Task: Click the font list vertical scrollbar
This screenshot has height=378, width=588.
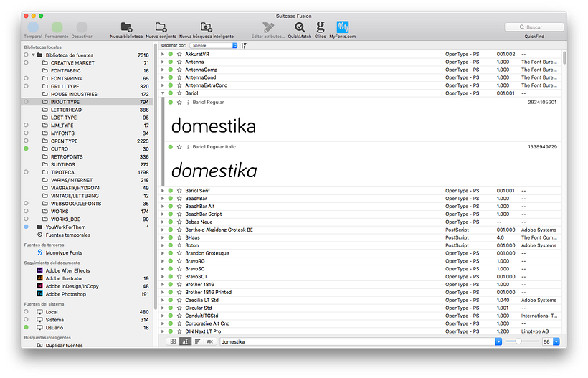Action: point(564,58)
